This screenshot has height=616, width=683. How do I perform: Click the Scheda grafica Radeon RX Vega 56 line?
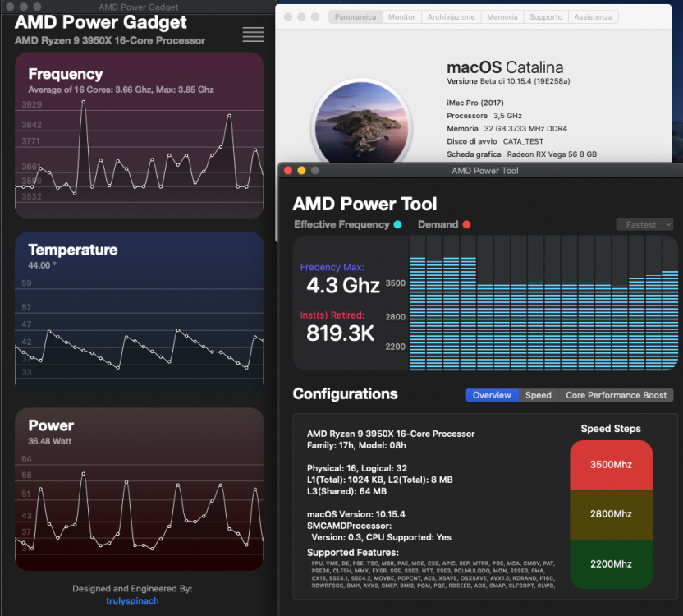click(x=522, y=154)
